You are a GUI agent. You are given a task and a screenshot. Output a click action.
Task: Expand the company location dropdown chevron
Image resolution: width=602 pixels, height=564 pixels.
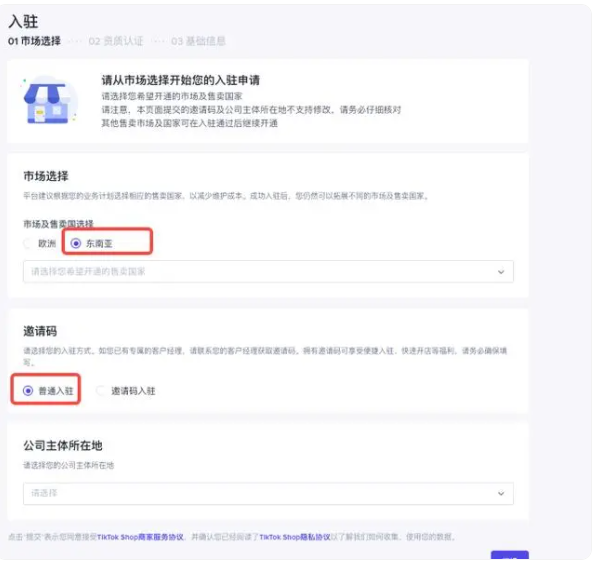coord(501,493)
